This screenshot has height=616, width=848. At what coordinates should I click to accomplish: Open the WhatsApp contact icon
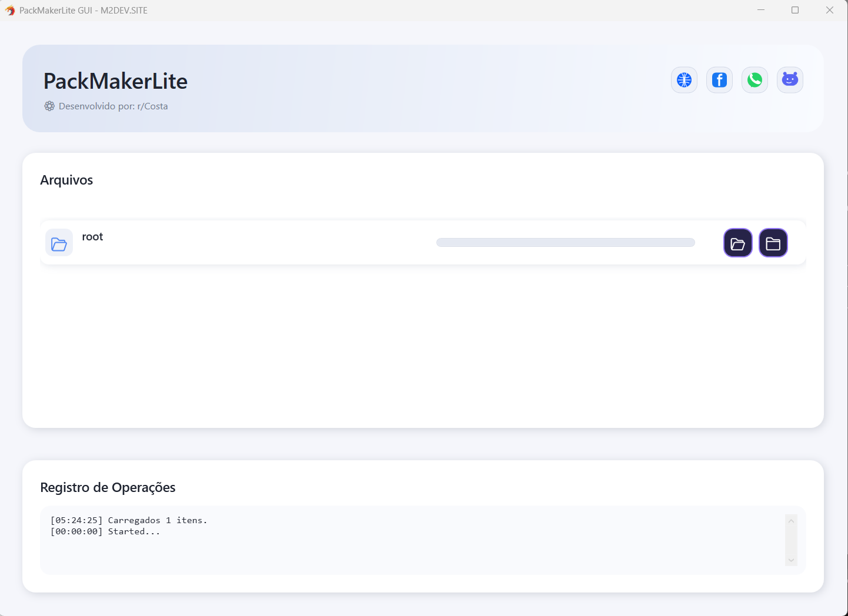coord(754,80)
